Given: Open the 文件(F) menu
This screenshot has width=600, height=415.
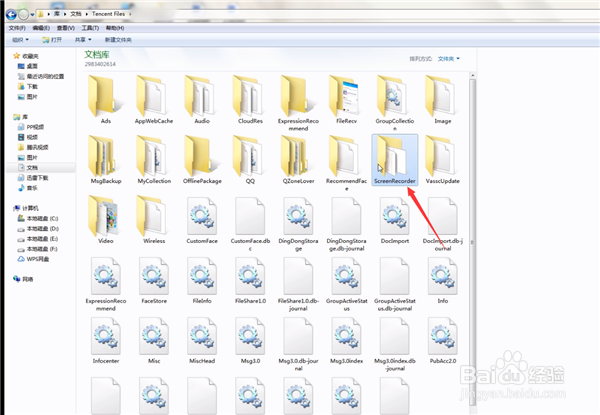Looking at the screenshot, I should 17,28.
